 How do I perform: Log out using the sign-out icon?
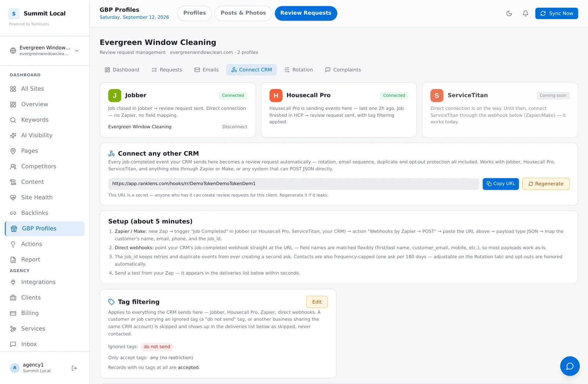[74, 368]
